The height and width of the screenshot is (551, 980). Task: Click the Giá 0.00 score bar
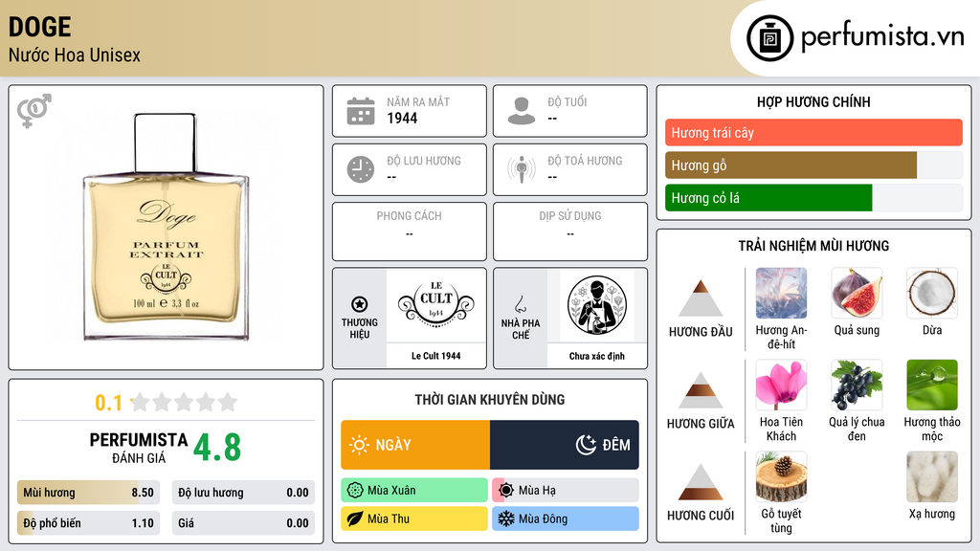click(243, 523)
